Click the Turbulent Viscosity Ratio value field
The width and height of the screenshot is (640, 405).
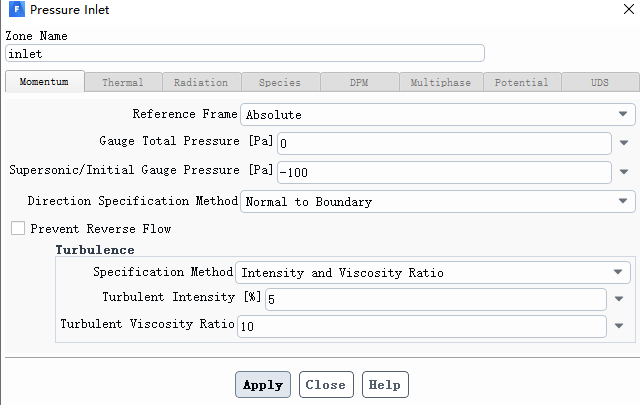point(422,326)
